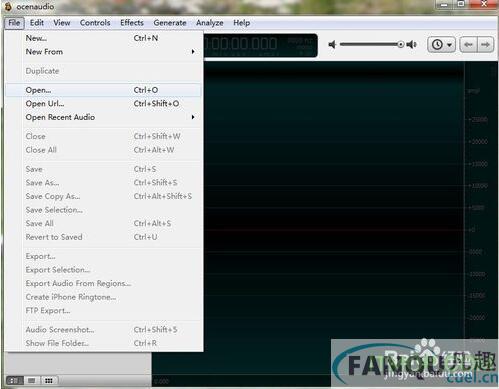Select Duplicate in the File menu
The width and height of the screenshot is (499, 389).
[103, 71]
